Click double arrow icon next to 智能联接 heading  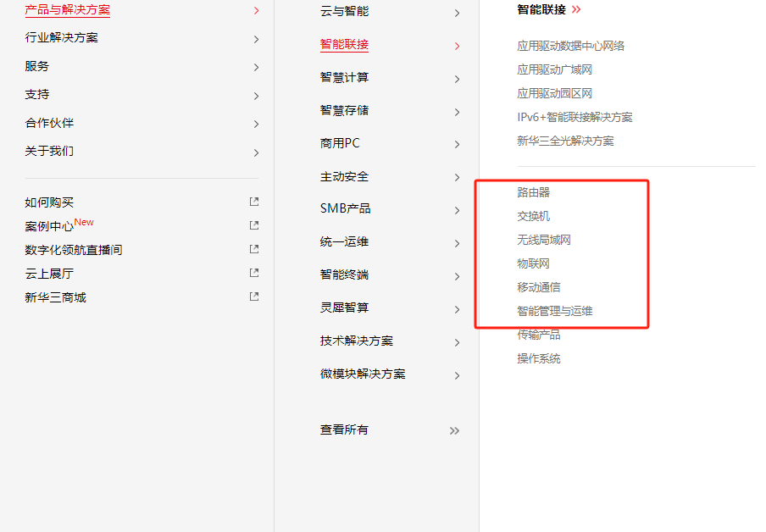[x=576, y=9]
